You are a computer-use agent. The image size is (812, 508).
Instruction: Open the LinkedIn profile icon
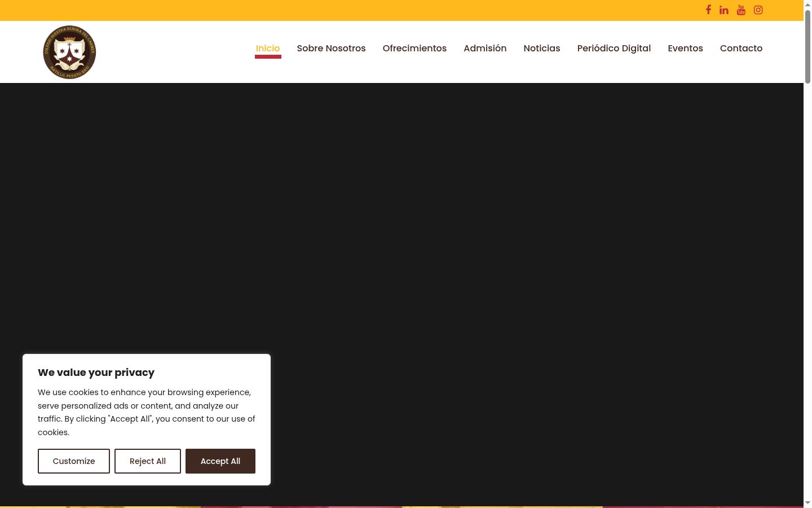coord(724,10)
